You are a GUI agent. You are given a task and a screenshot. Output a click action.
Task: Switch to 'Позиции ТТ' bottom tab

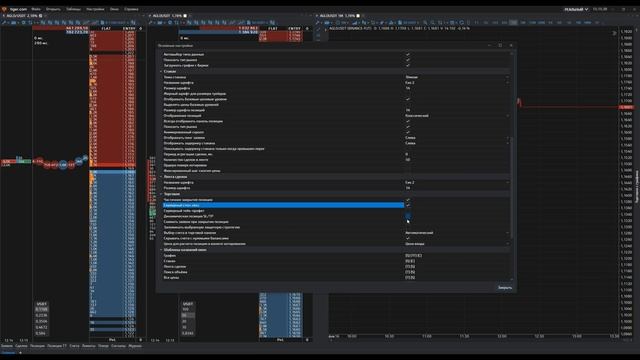(57, 346)
